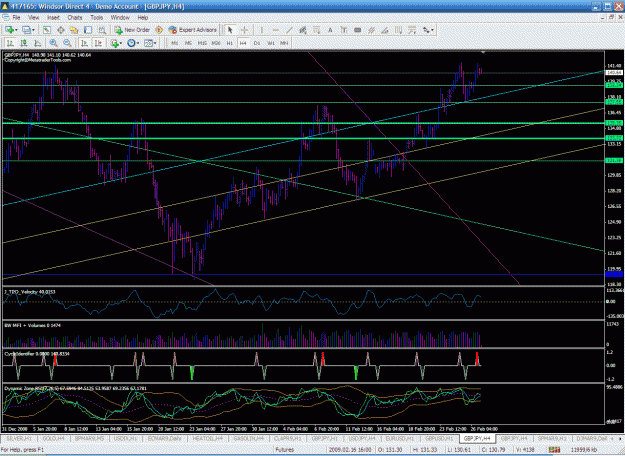Expand the new chart dropdown arrow
Screen dimensions: 625x456
click(x=16, y=30)
